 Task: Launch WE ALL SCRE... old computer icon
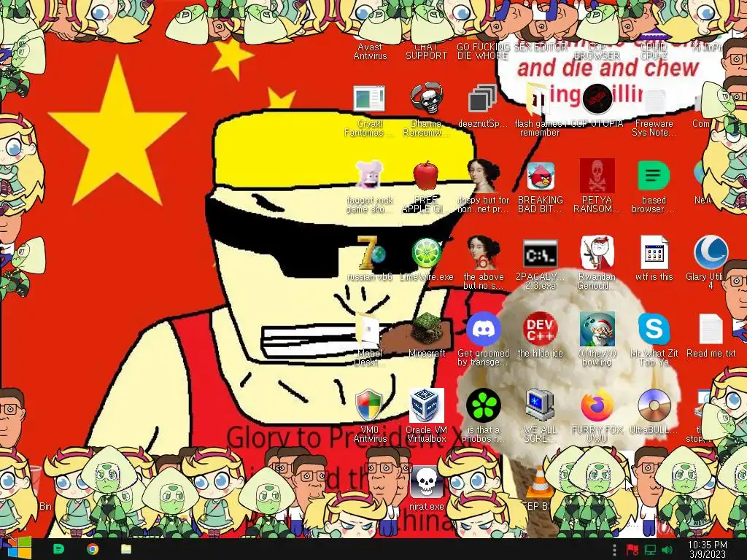[541, 405]
